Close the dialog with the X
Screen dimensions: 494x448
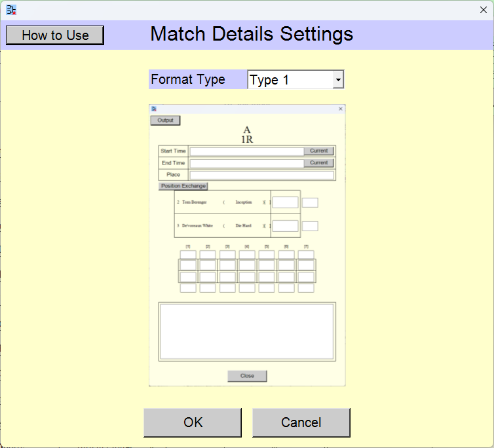[484, 10]
